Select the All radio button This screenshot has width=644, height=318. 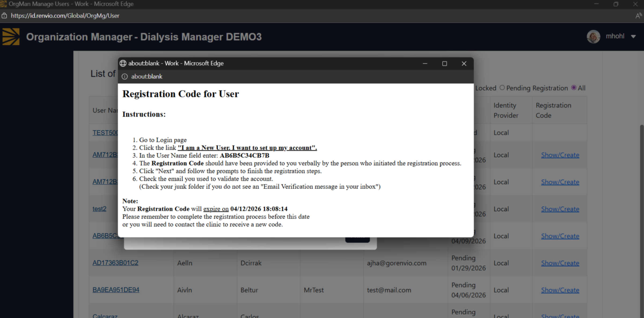[574, 88]
